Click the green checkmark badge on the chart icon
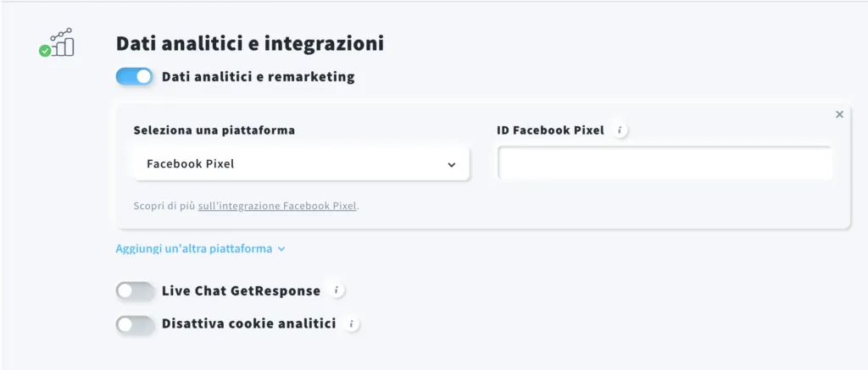868x370 pixels. point(45,51)
